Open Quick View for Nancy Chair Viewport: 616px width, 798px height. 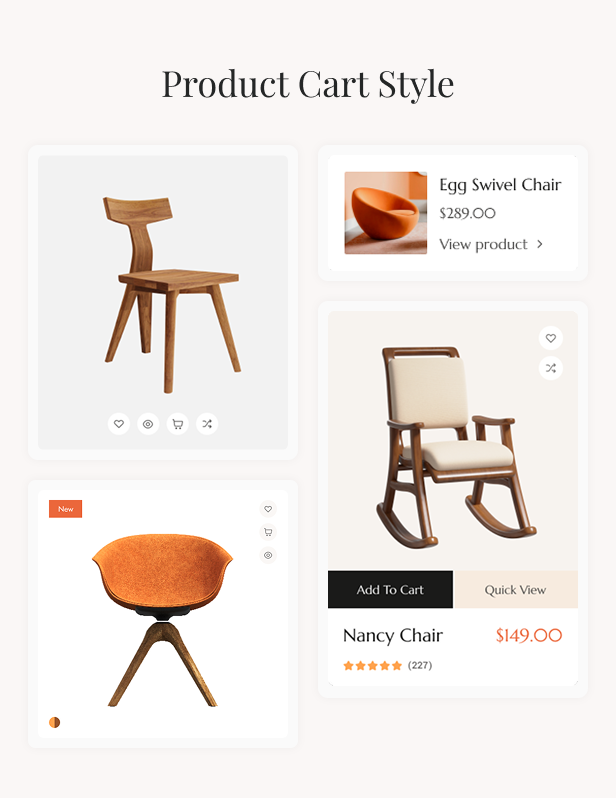(515, 589)
